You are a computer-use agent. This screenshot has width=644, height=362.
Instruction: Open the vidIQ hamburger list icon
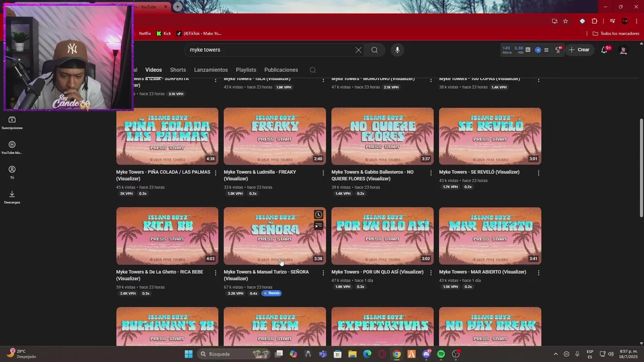click(546, 50)
